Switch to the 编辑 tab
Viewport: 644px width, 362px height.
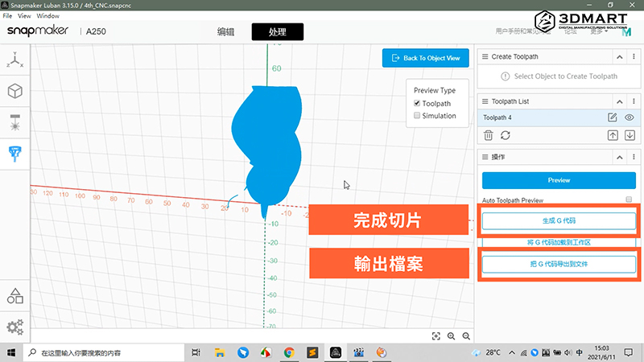point(226,32)
